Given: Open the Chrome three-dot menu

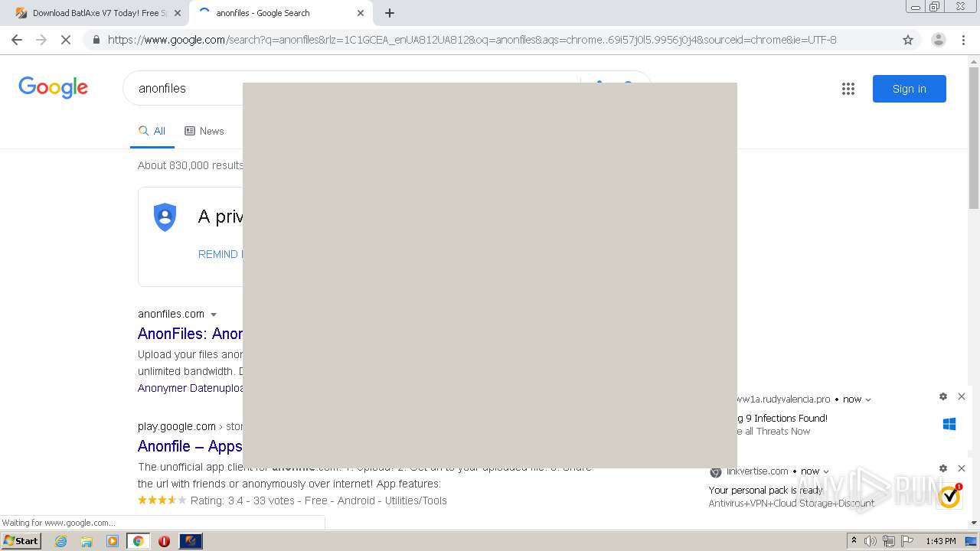Looking at the screenshot, I should [963, 40].
